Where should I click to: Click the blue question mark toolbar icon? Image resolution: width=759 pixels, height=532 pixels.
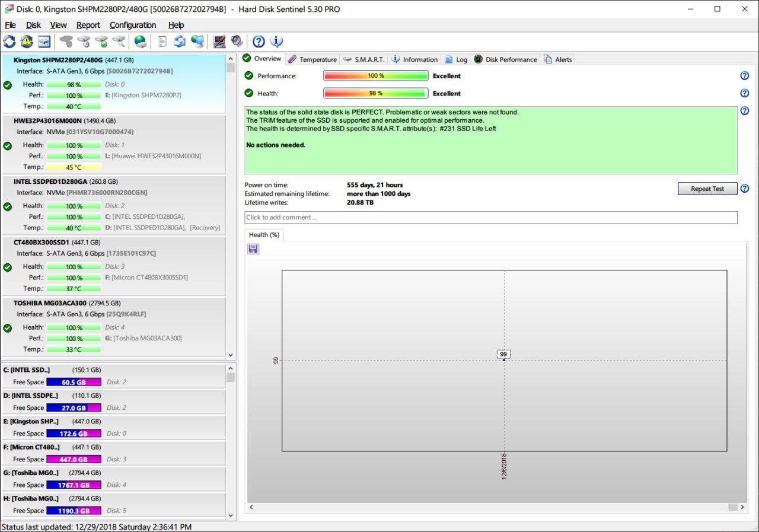259,41
